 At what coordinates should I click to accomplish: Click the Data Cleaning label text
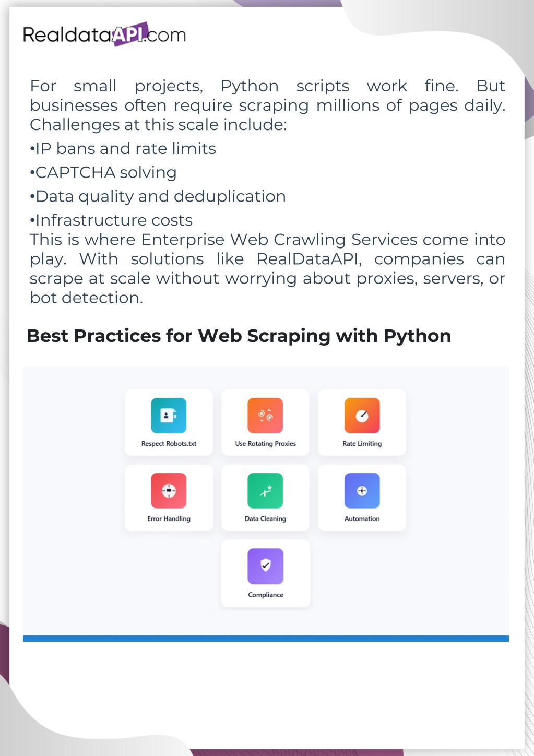[265, 519]
